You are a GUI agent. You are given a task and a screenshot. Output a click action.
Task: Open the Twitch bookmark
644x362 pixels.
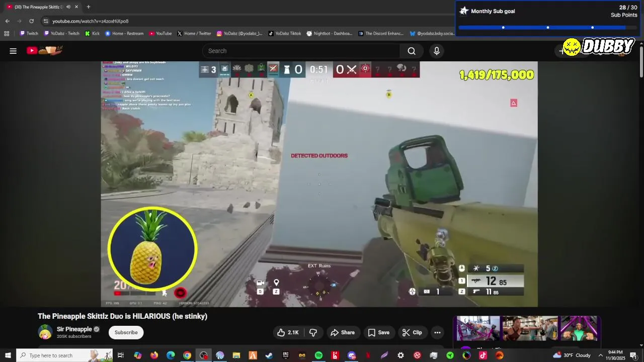pyautogui.click(x=29, y=34)
